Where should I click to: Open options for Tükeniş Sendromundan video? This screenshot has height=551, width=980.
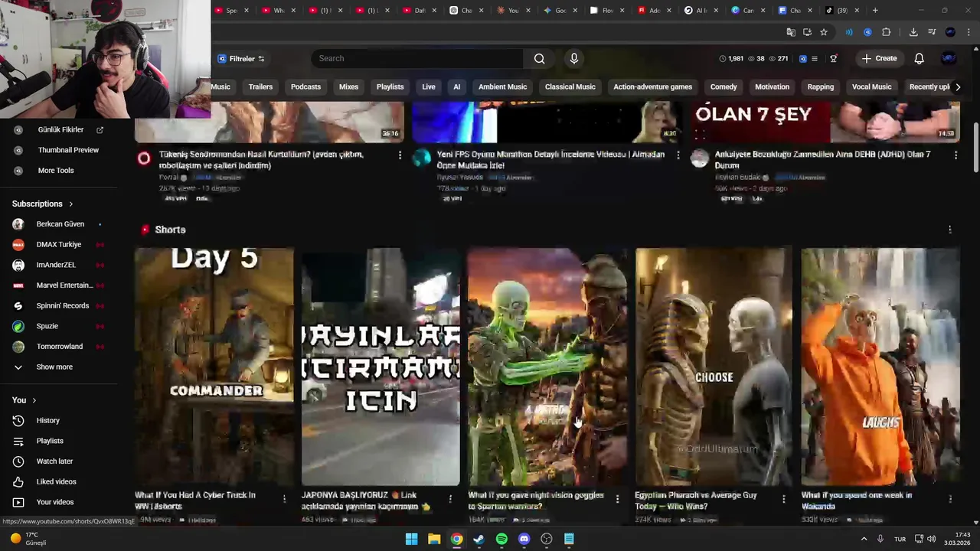tap(400, 155)
